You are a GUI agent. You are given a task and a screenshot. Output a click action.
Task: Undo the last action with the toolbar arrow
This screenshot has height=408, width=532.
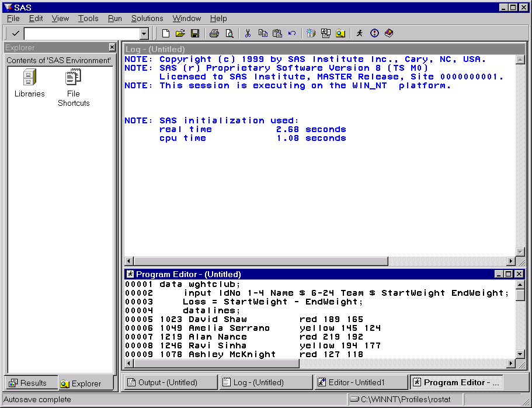pos(291,33)
